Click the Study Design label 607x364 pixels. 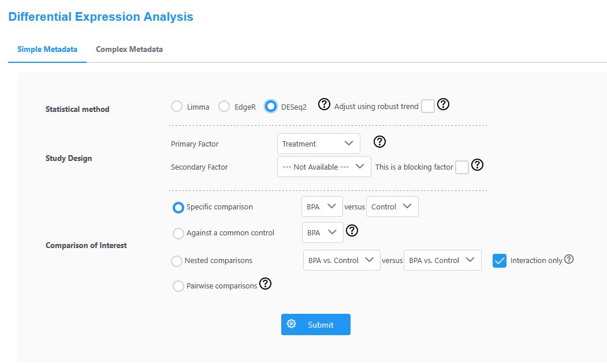click(x=69, y=158)
